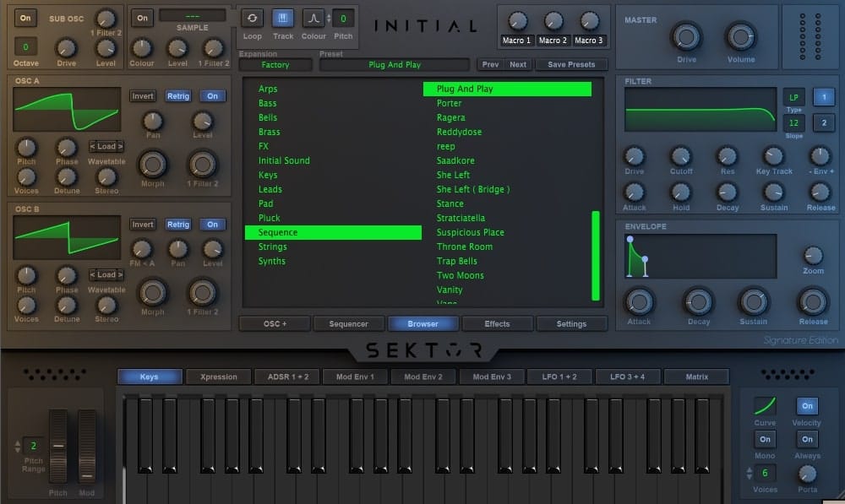This screenshot has width=845, height=504.
Task: Click the Curve shape icon near Velocity
Action: (x=765, y=406)
